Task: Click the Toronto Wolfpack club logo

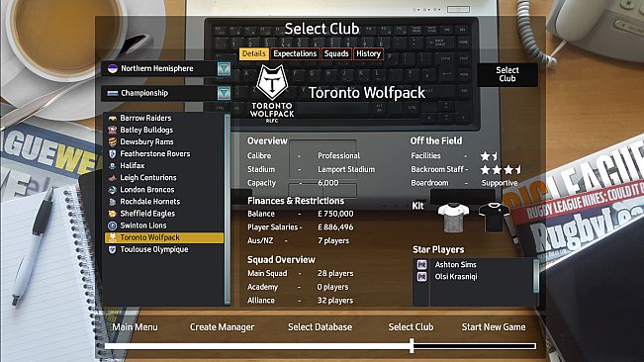Action: click(272, 94)
